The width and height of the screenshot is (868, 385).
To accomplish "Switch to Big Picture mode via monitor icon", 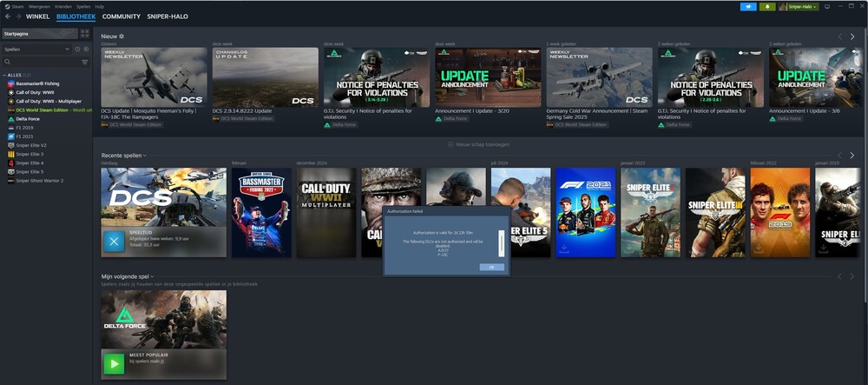I will pos(827,7).
